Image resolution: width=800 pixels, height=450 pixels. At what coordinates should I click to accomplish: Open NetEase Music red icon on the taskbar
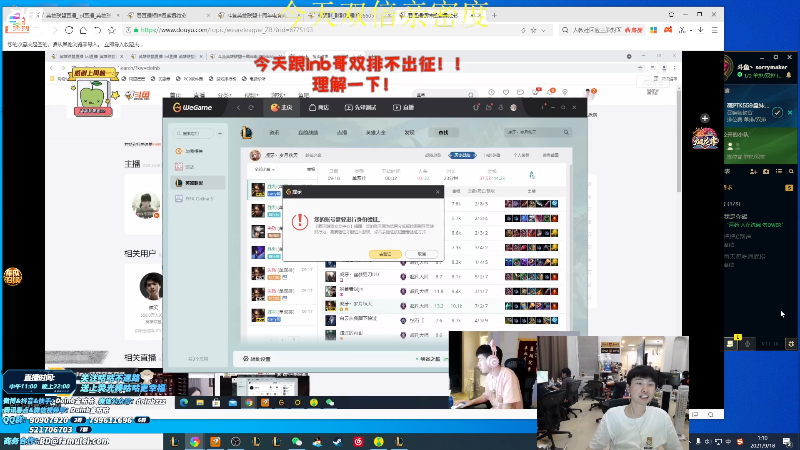point(358,442)
